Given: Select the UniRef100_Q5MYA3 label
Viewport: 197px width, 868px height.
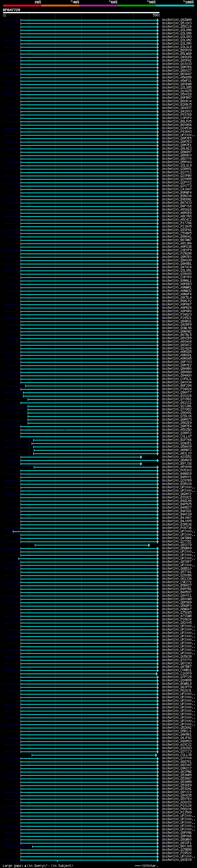Looking at the screenshot, I should 177,162.
